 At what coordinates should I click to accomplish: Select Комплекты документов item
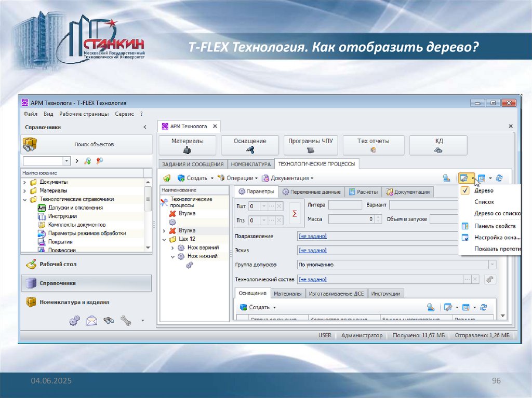[x=77, y=225]
